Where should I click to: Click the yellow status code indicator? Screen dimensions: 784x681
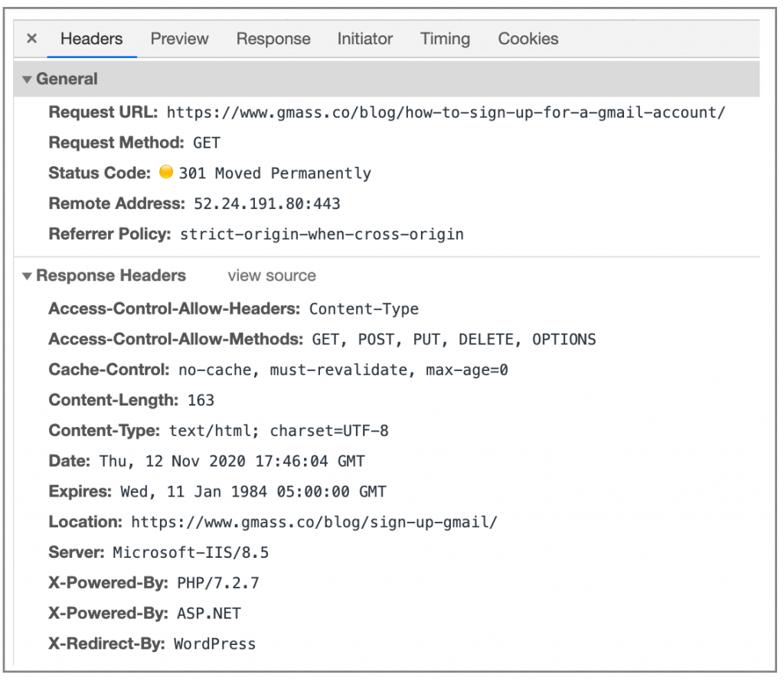click(x=166, y=172)
